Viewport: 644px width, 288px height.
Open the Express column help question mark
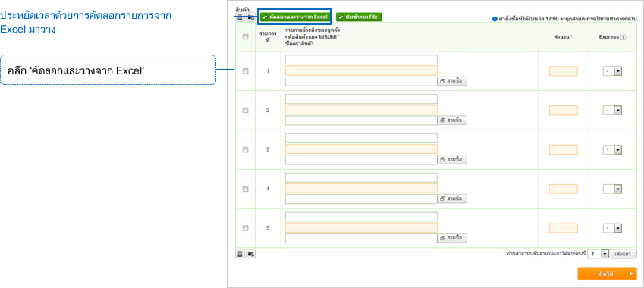[x=623, y=37]
